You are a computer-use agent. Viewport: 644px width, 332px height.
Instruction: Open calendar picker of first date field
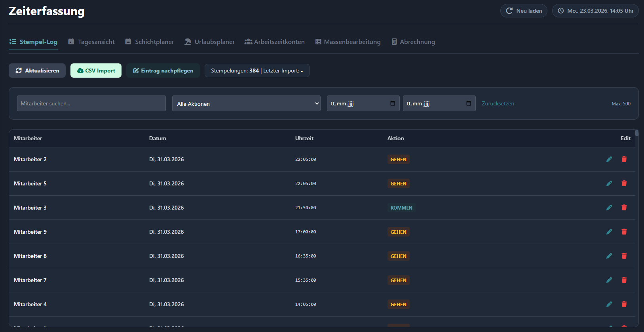coord(393,103)
